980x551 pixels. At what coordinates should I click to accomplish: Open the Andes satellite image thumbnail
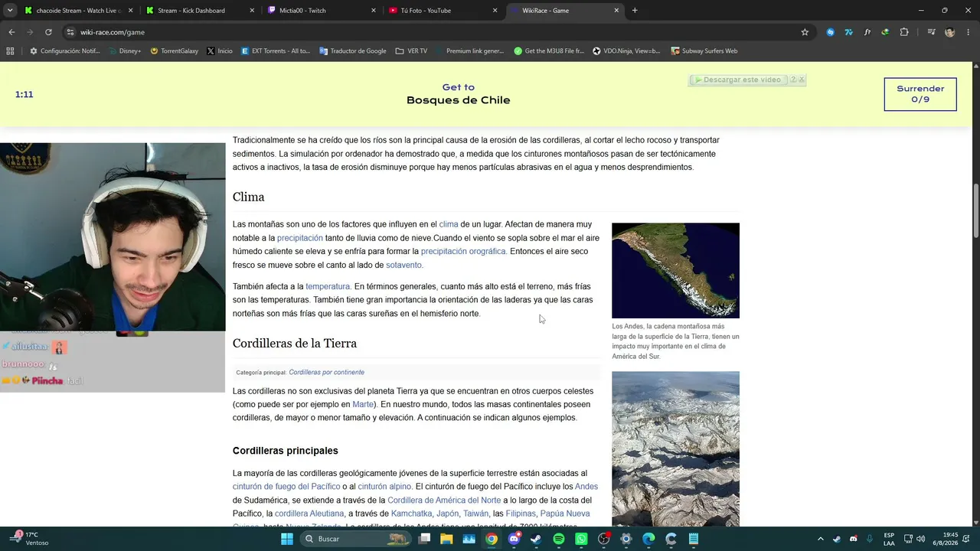click(x=675, y=270)
